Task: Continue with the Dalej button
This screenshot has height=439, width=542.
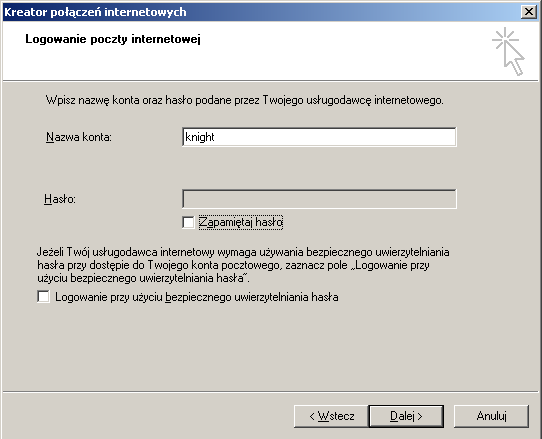Action: [406, 416]
